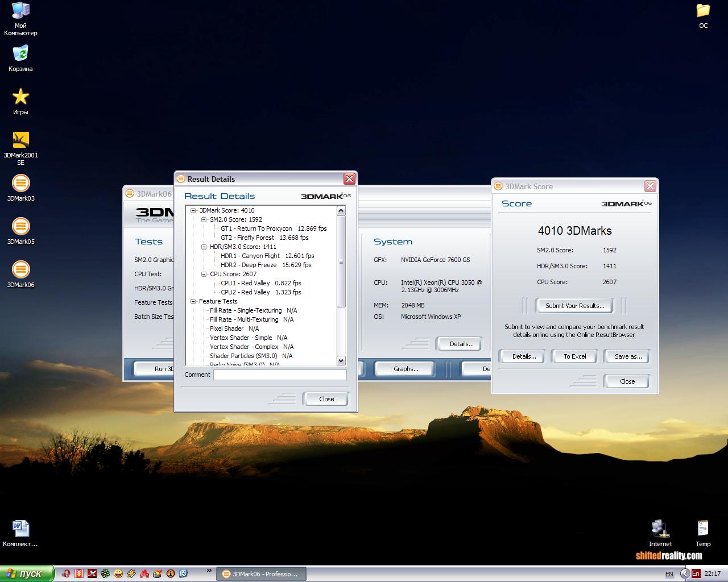
Task: Select CPU2 - Red Valley row
Action: (261, 292)
